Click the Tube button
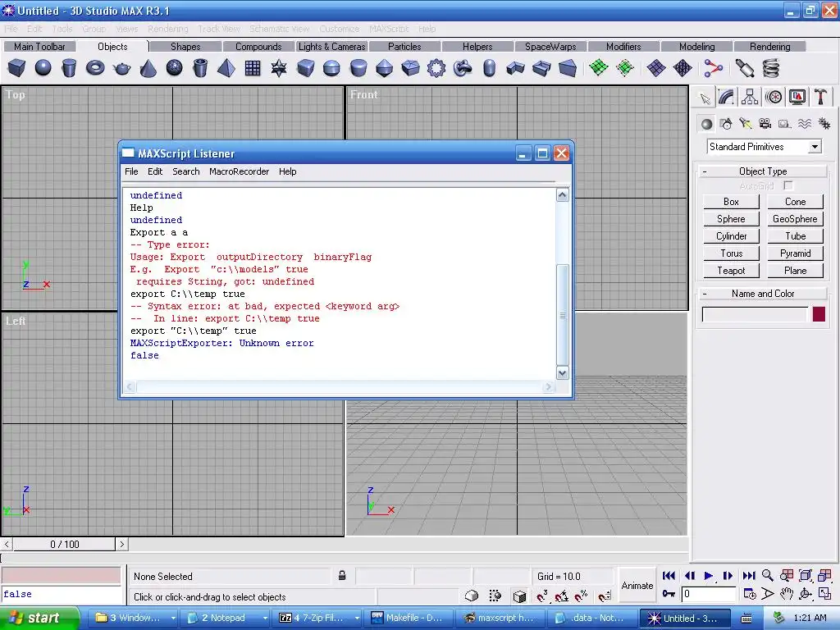Viewport: 840px width, 630px height. click(x=795, y=235)
